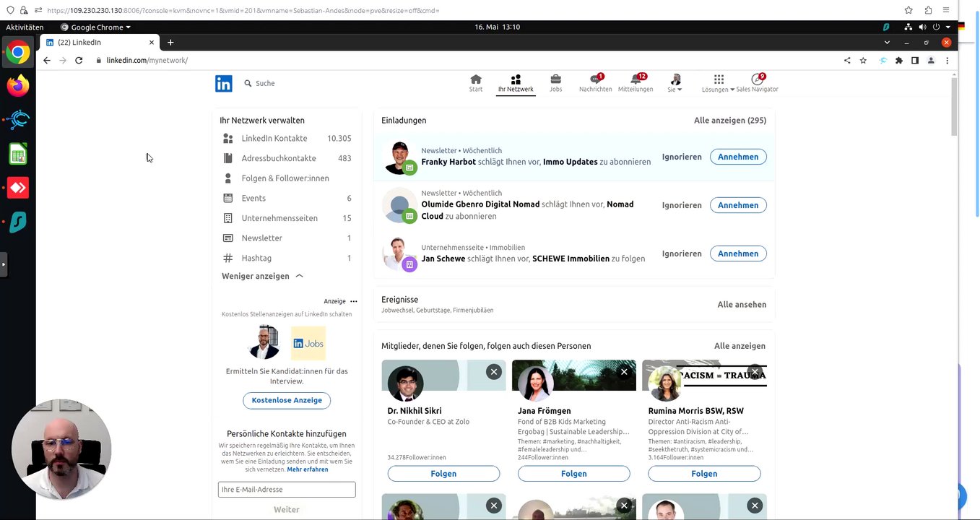Screen dimensions: 980x520
Task: Click Chrome's back arrow
Action: pyautogui.click(x=47, y=61)
